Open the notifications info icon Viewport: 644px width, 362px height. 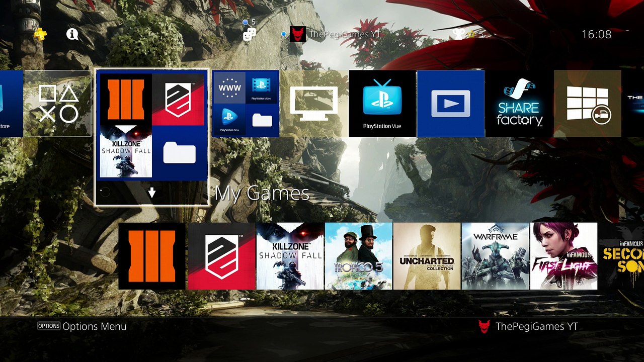[72, 34]
